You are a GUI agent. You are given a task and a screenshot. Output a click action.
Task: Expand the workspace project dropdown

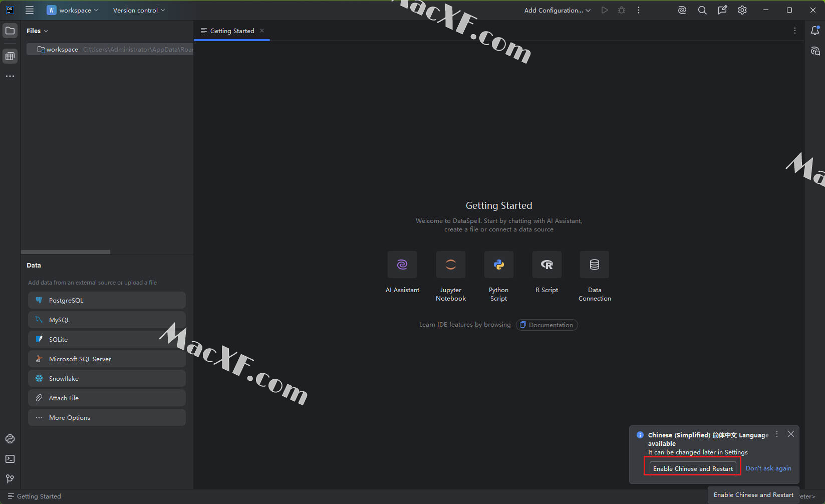coord(73,10)
